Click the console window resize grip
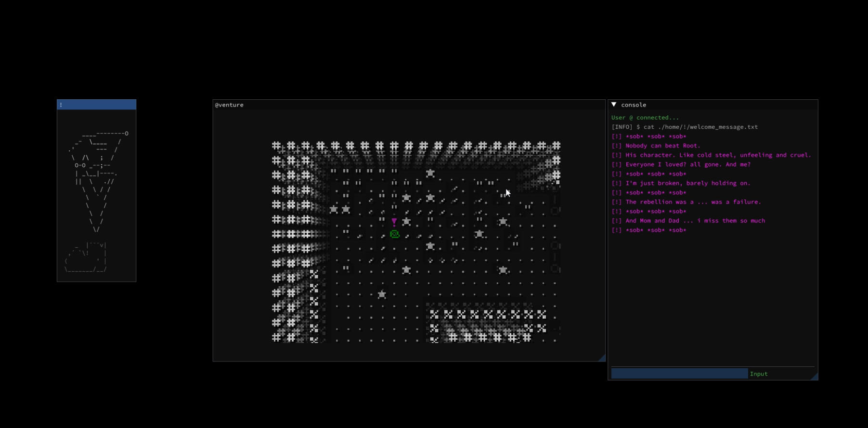 point(814,376)
